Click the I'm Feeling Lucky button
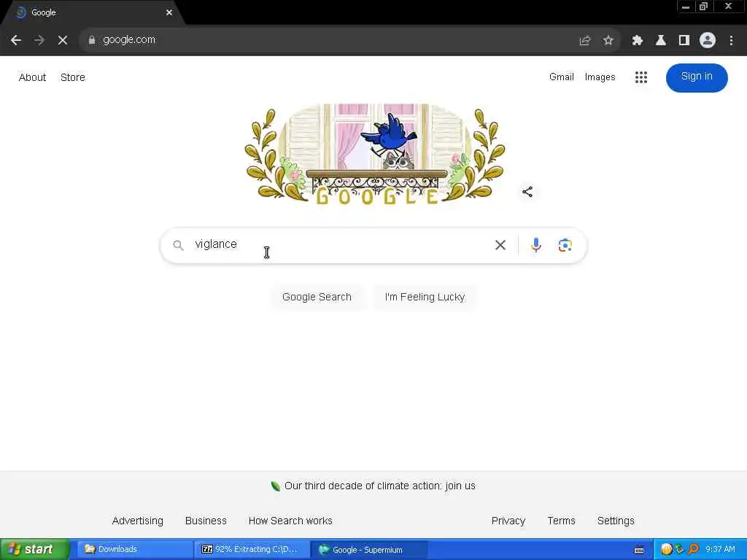This screenshot has height=560, width=747. click(425, 297)
